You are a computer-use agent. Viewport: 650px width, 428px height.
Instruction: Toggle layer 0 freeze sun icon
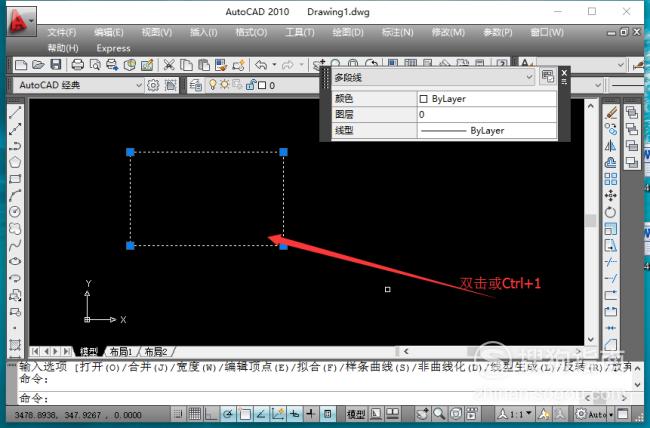pos(224,85)
